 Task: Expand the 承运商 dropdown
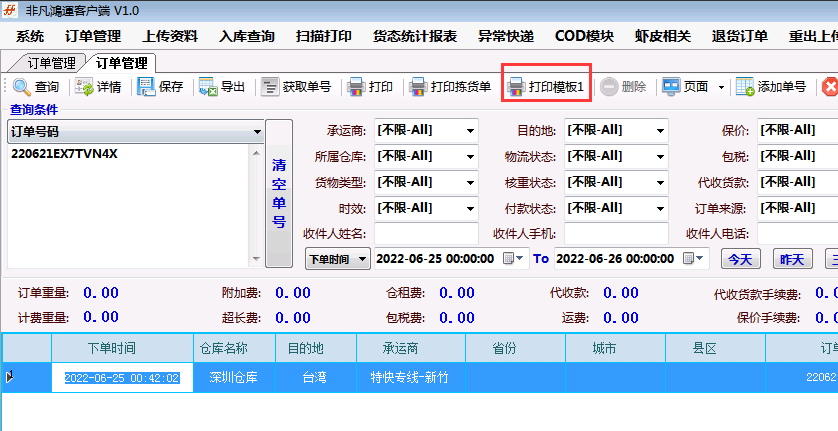pyautogui.click(x=470, y=130)
